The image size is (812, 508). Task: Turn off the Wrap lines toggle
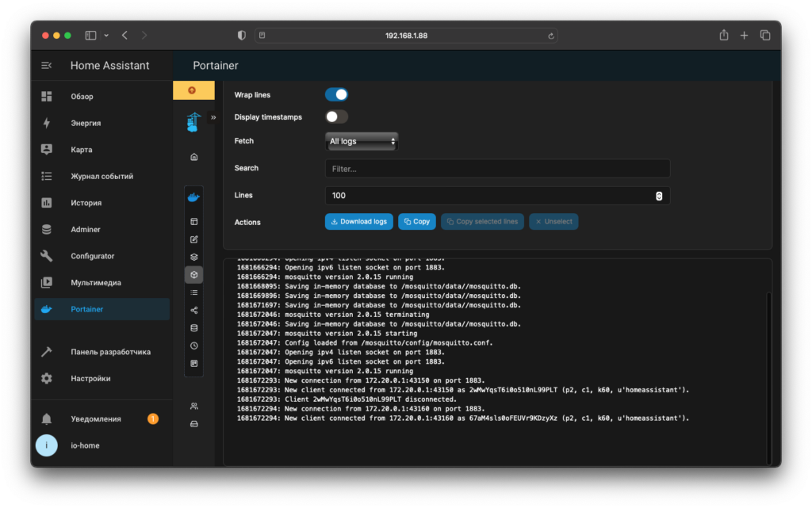tap(336, 94)
